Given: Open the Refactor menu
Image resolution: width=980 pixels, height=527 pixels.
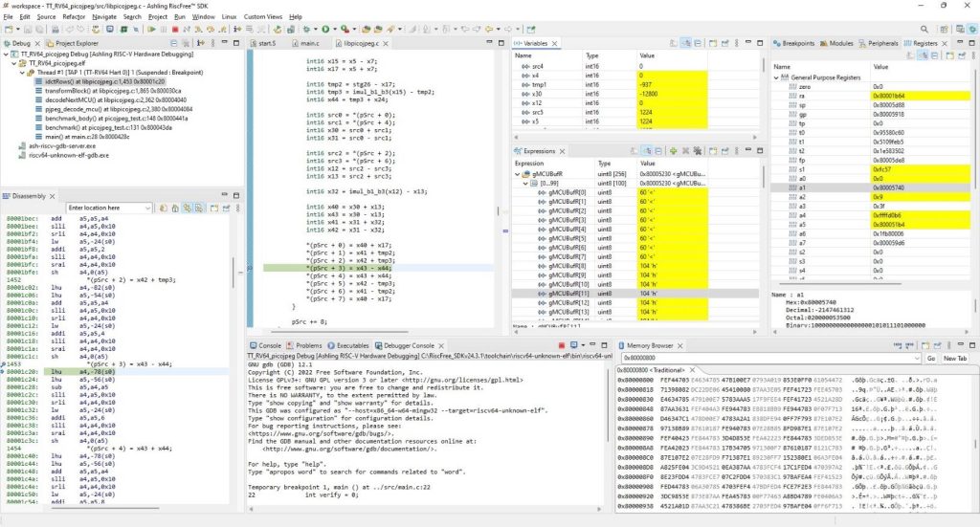Looking at the screenshot, I should pos(74,17).
